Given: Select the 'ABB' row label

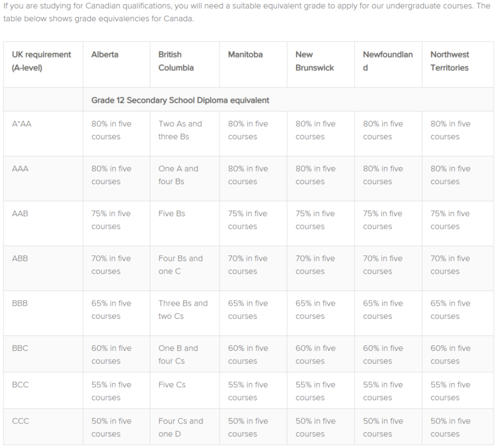Looking at the screenshot, I should click(x=20, y=258).
